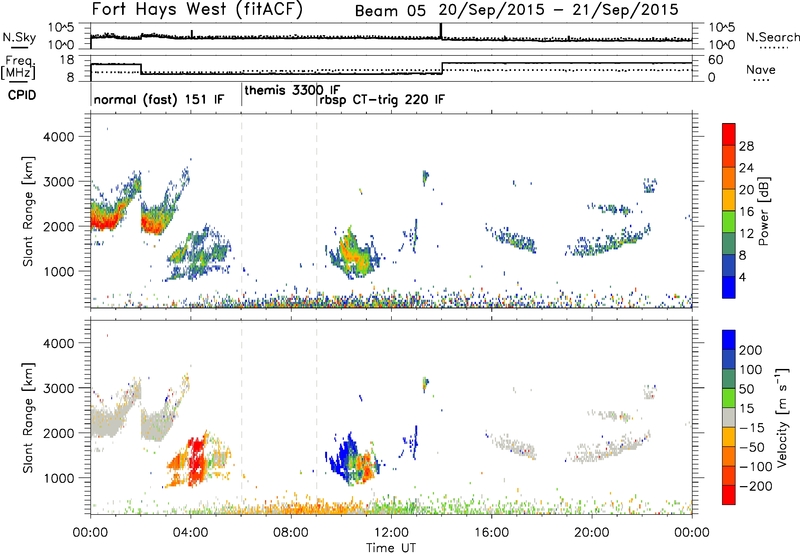Pick the red bottom Velocity color segment
This screenshot has width=800, height=554.
tap(729, 495)
